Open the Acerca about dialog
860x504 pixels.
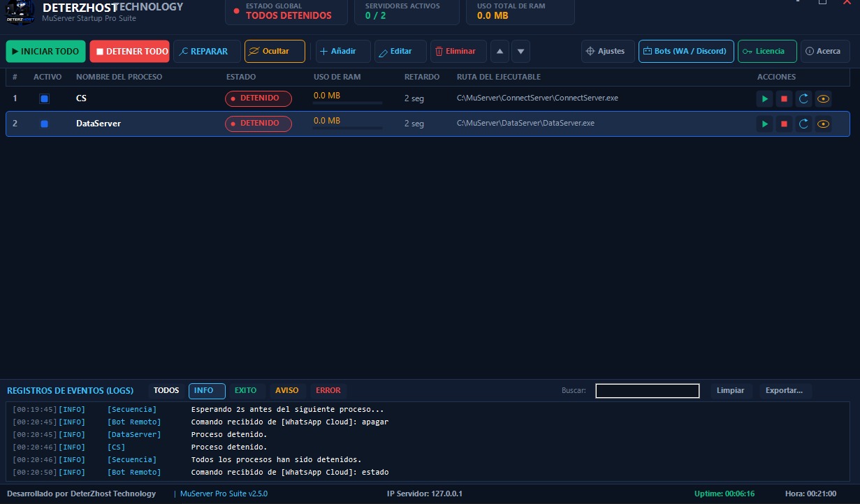click(825, 51)
